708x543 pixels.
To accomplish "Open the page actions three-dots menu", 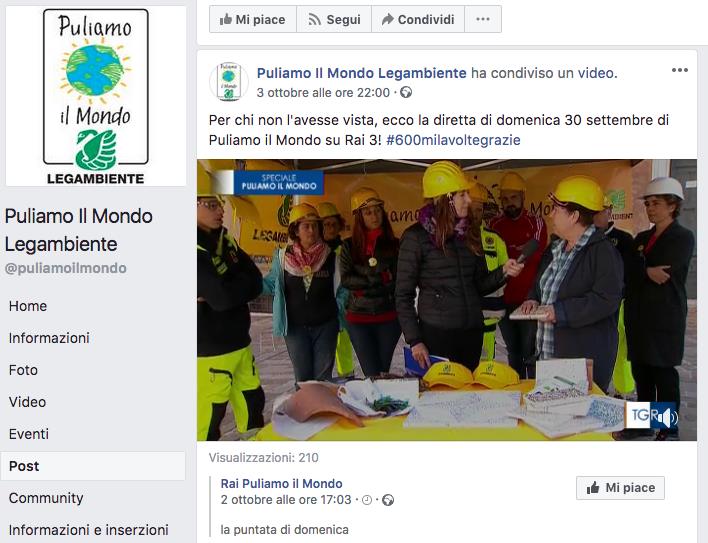I will 483,19.
